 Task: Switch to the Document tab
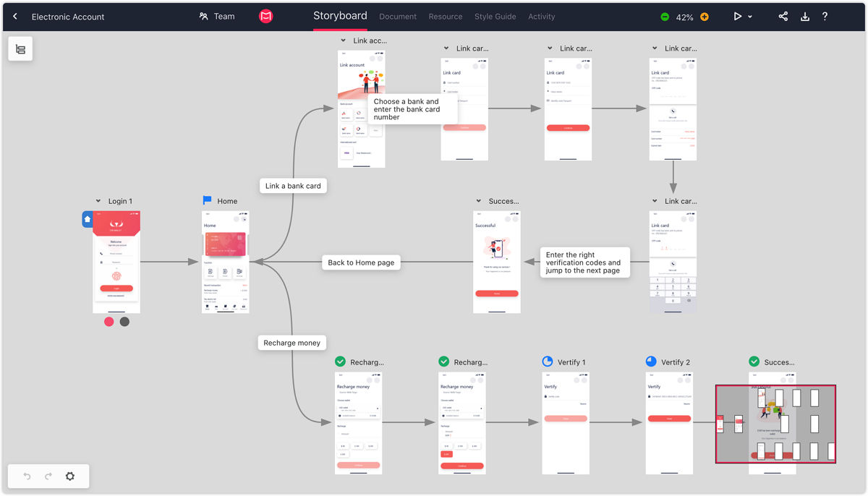(x=398, y=17)
